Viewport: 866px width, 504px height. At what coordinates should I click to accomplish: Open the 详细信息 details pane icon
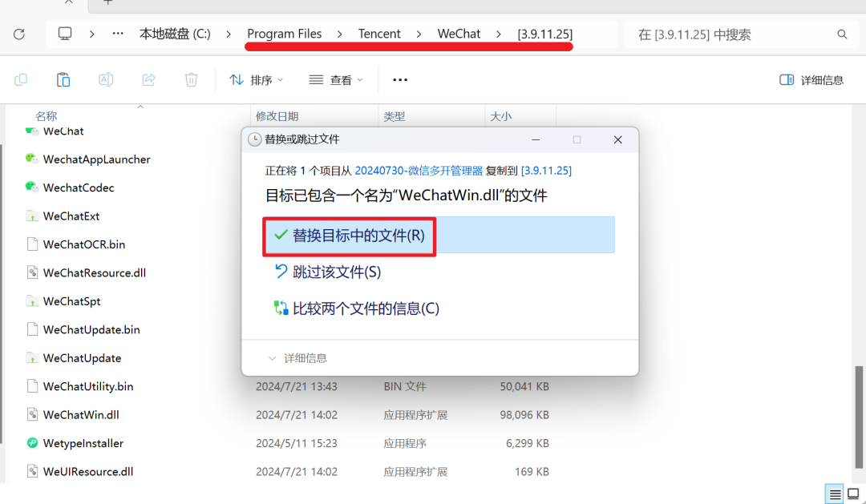pos(811,79)
